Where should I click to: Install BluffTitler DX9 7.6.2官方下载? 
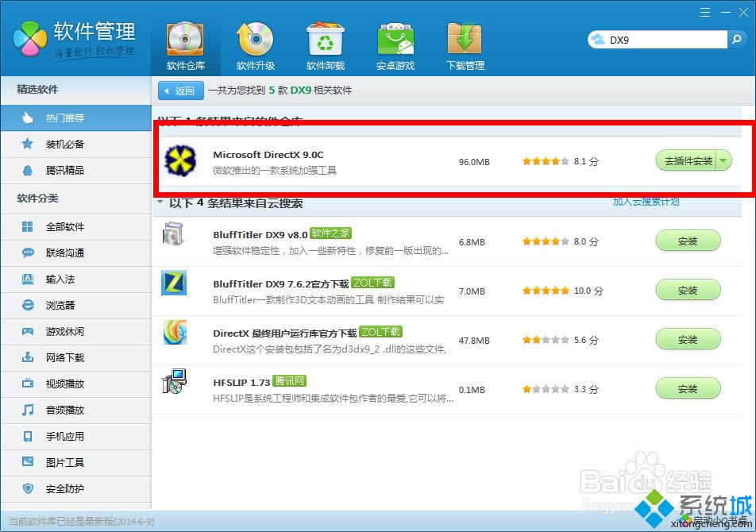pos(688,290)
